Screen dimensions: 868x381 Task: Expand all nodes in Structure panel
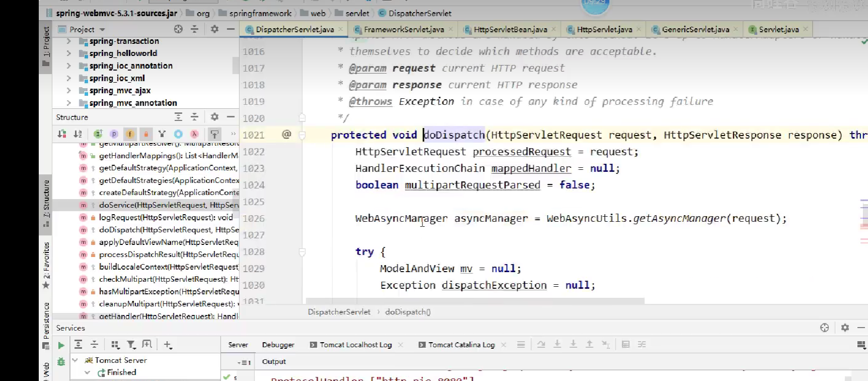[x=178, y=117]
